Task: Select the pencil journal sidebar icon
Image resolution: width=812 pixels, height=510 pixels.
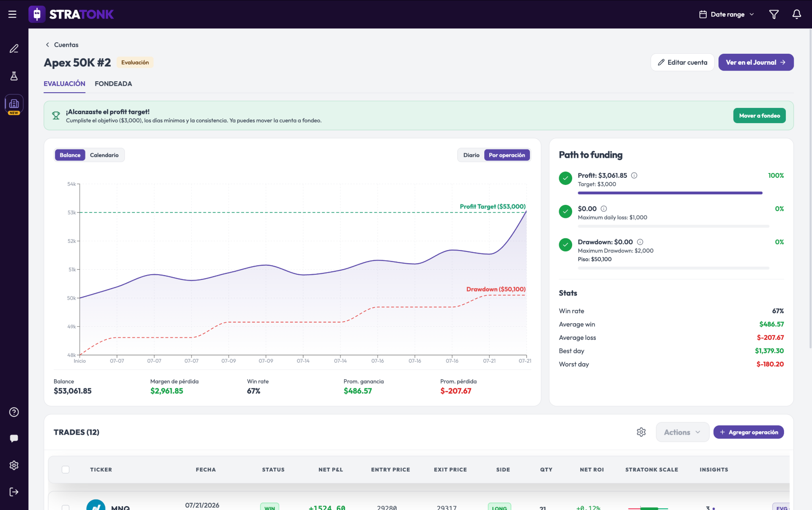Action: pyautogui.click(x=14, y=49)
